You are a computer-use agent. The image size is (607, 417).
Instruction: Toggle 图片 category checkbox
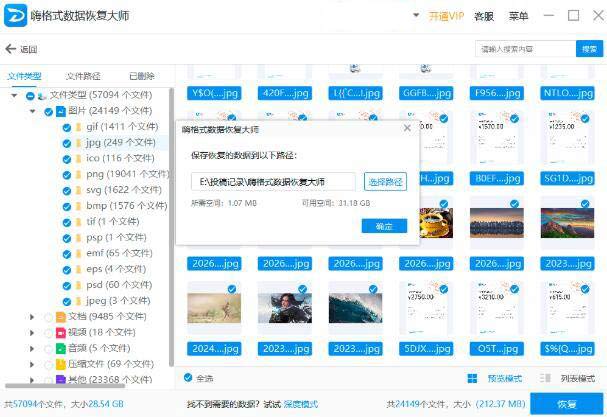48,112
